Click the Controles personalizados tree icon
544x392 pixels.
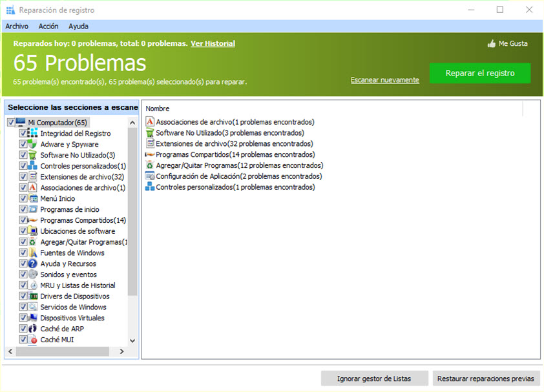tap(32, 165)
